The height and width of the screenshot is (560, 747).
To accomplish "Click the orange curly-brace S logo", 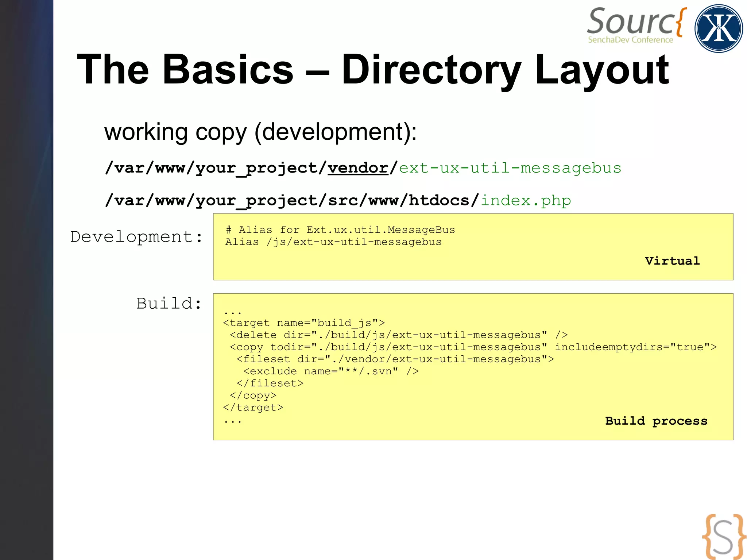I will click(x=724, y=536).
